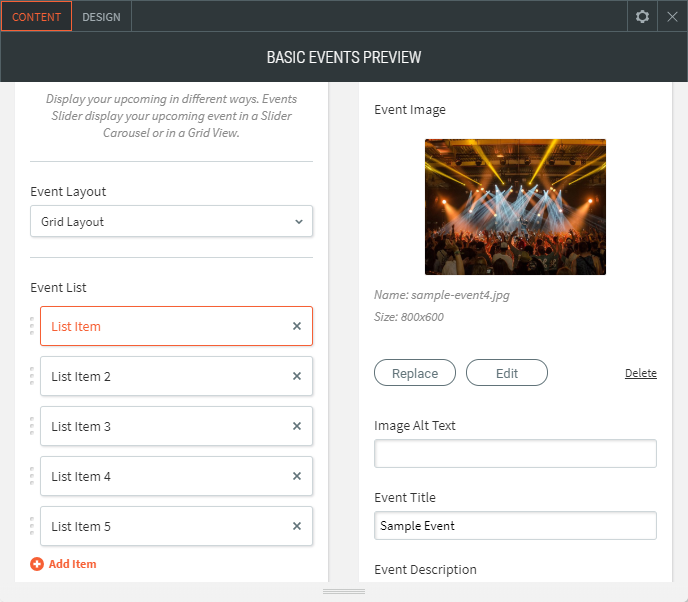The height and width of the screenshot is (602, 688).
Task: Open the settings gear icon
Action: pyautogui.click(x=643, y=17)
